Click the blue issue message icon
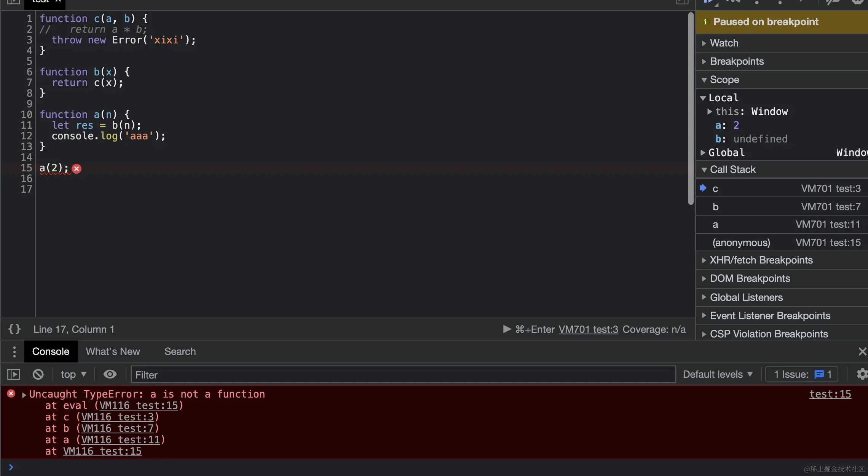 pos(819,374)
